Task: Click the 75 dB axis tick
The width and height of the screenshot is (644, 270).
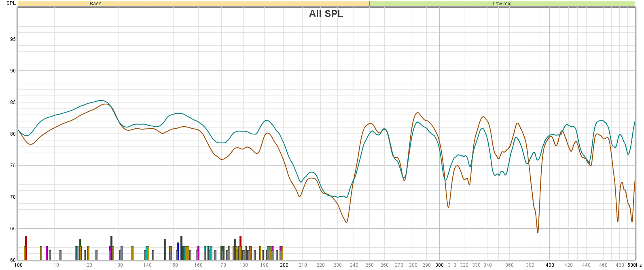Action: [13, 166]
